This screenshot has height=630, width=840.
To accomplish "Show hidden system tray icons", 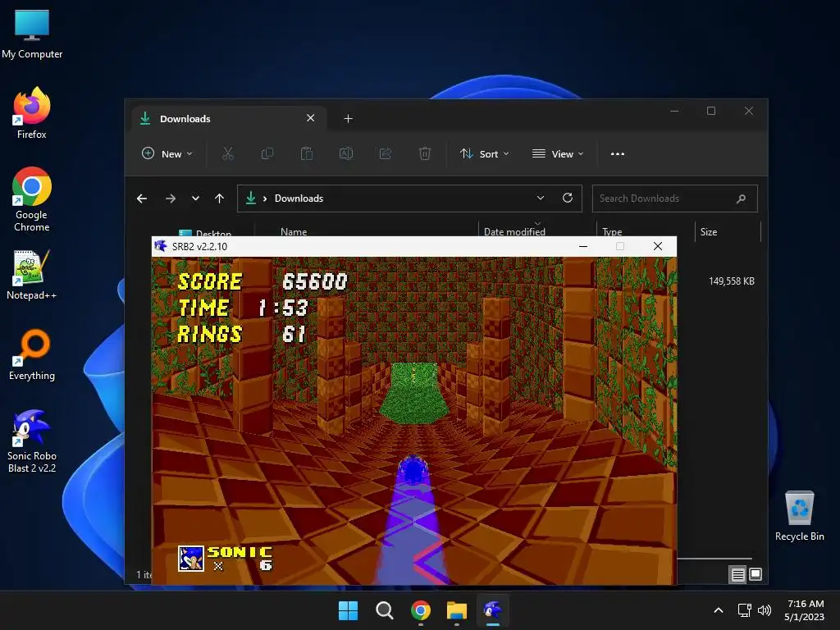I will 719,610.
